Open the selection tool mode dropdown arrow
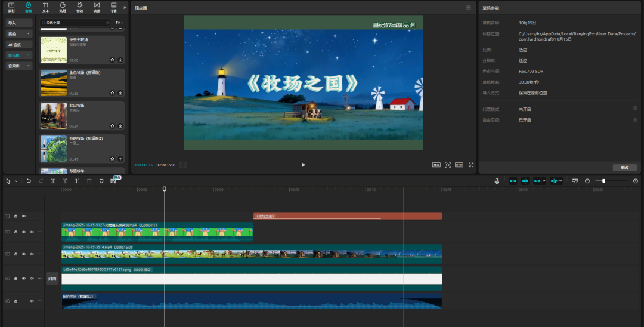 pos(16,181)
